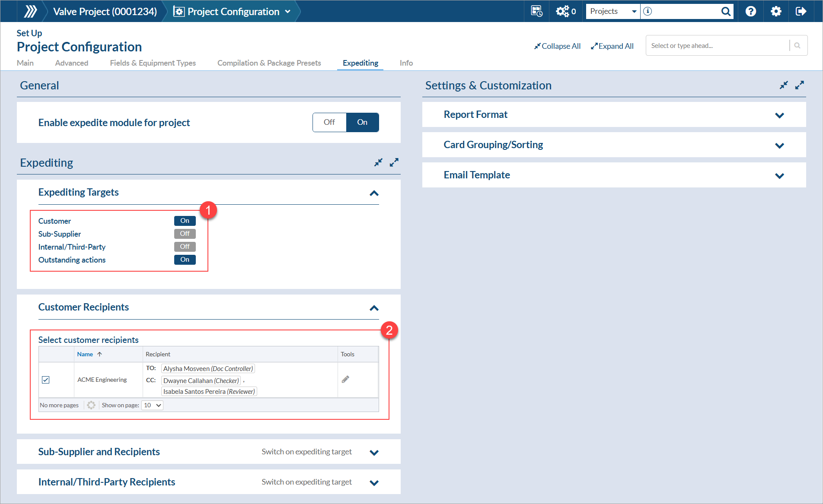
Task: Expand the Card Grouping/Sorting panel
Action: (780, 146)
